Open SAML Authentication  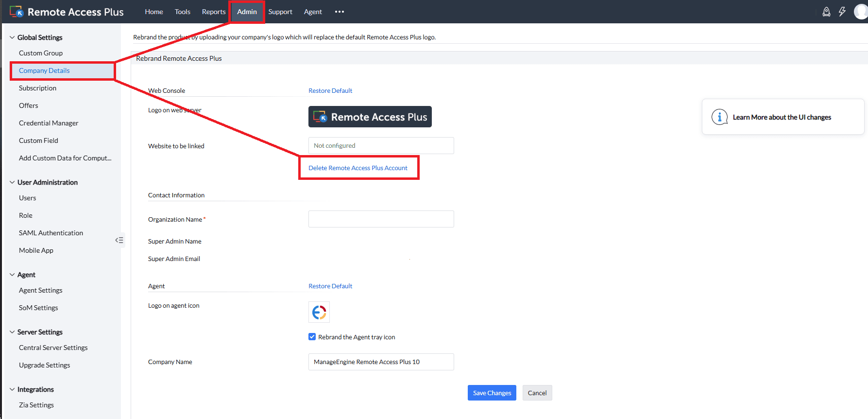(51, 233)
